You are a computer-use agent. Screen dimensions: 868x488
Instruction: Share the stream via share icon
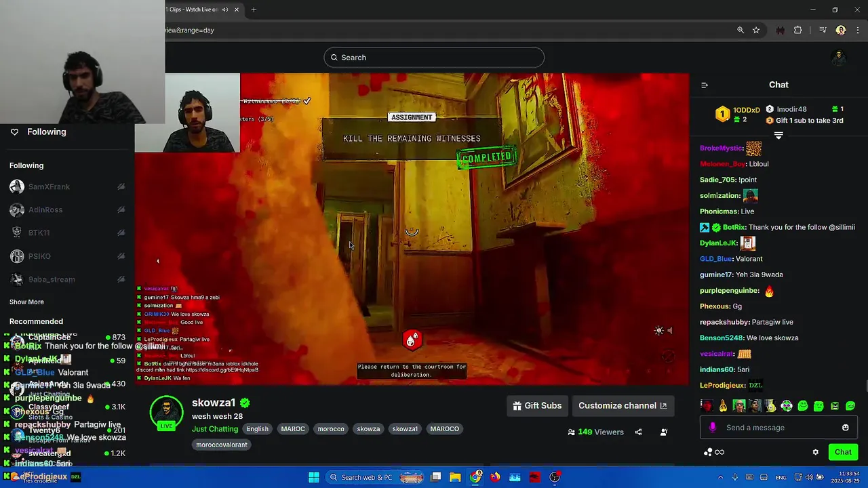point(638,432)
